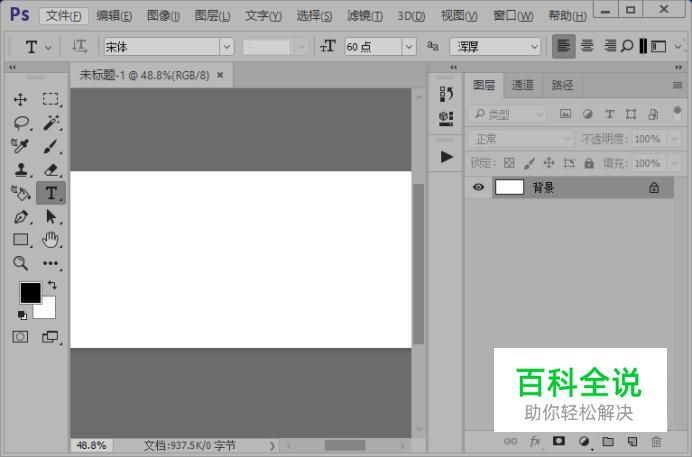Select the Rectangular Marquee tool

51,99
